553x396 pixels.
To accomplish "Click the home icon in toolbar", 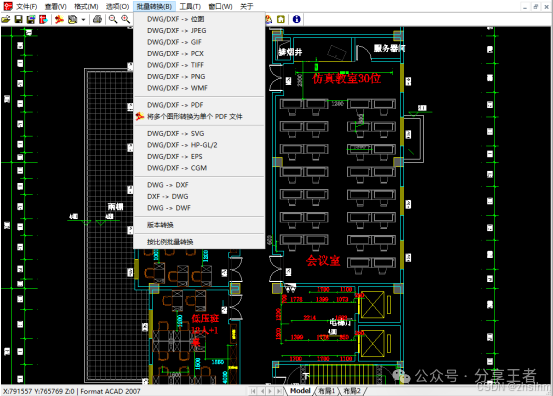I will [x=281, y=19].
